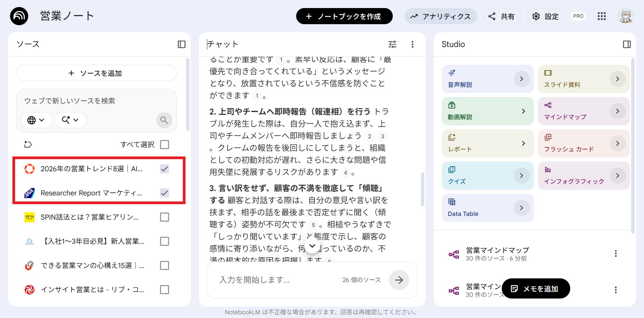Screen dimensions: 644x318
Task: Open the Google apps grid icon
Action: (x=602, y=16)
